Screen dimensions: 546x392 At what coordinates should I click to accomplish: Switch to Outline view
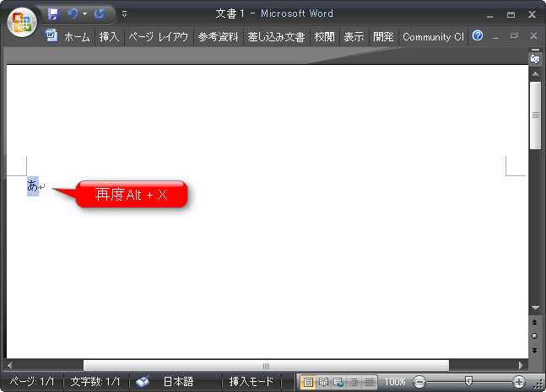pyautogui.click(x=354, y=382)
